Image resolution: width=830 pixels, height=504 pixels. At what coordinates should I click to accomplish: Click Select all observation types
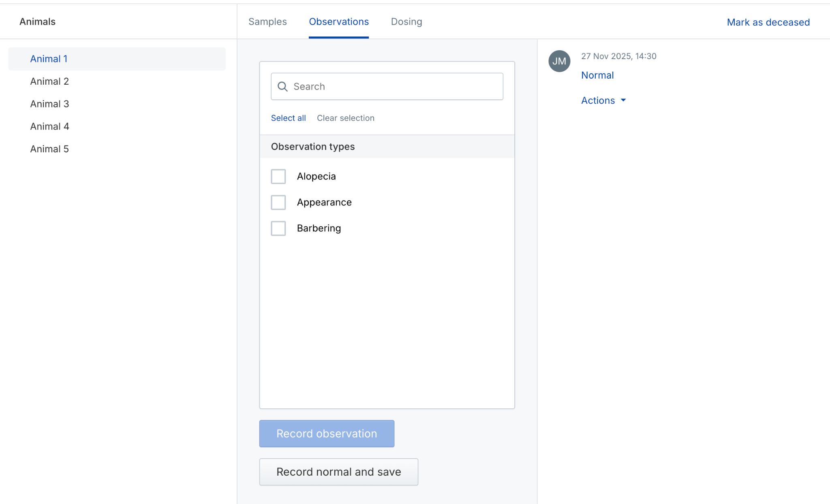point(288,118)
